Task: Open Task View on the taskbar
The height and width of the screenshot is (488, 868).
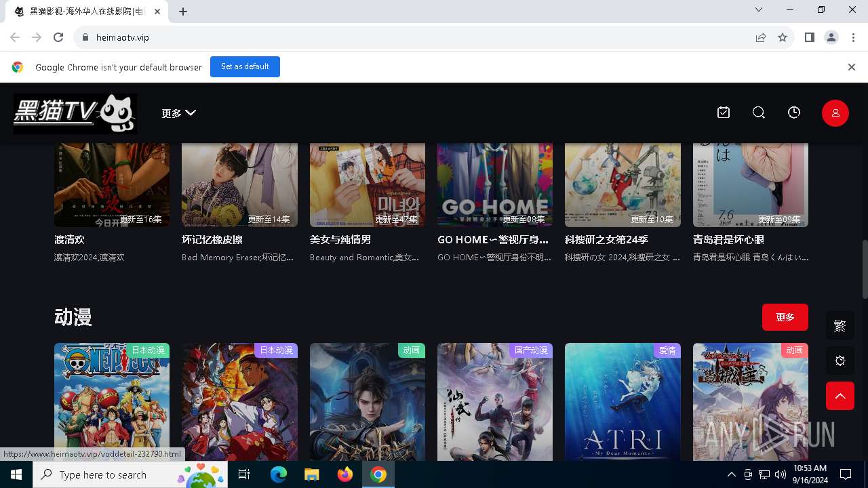Action: (245, 474)
